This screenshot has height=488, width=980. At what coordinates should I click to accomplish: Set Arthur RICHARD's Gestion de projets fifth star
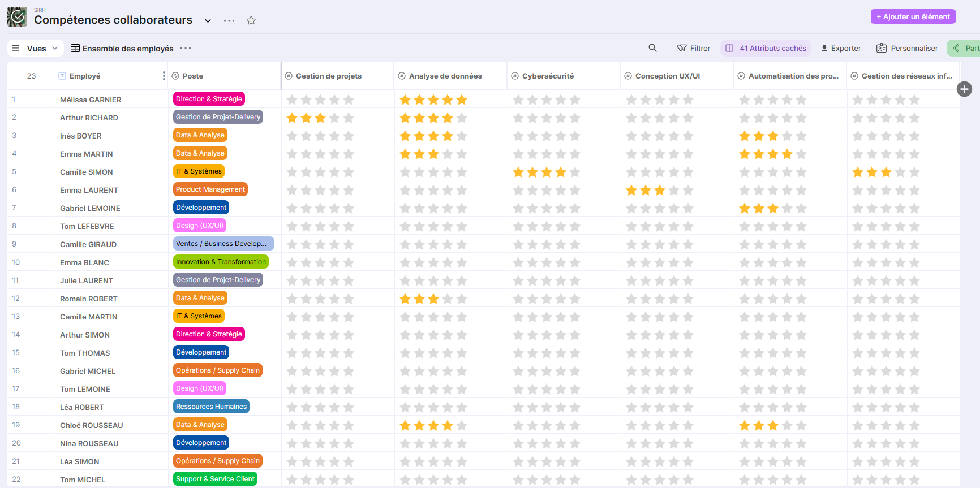pos(349,118)
